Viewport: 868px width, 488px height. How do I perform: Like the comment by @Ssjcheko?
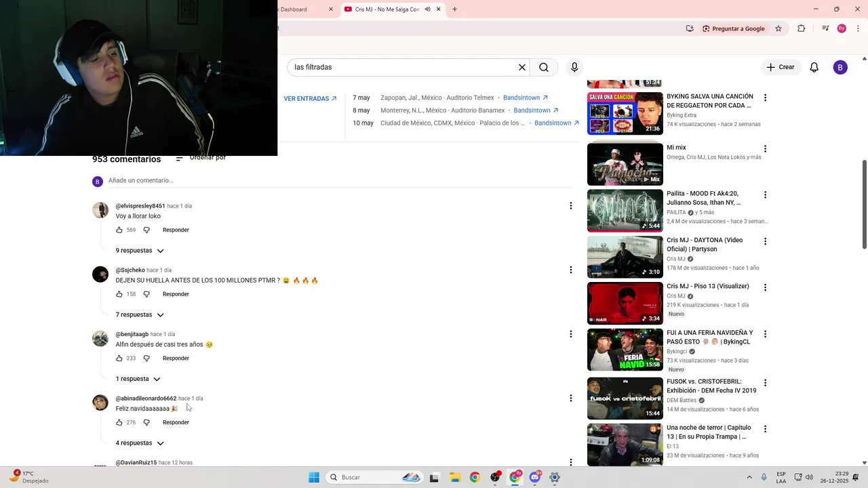click(119, 294)
